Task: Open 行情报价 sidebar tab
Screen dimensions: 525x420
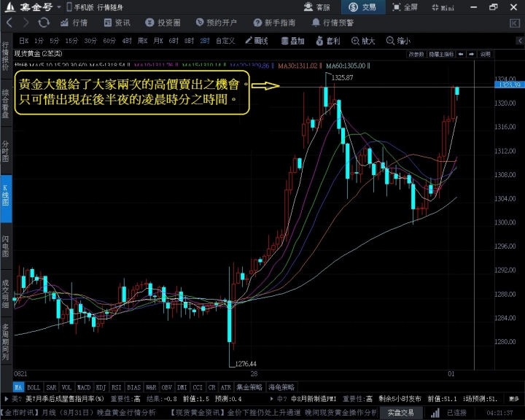Action: [6, 56]
